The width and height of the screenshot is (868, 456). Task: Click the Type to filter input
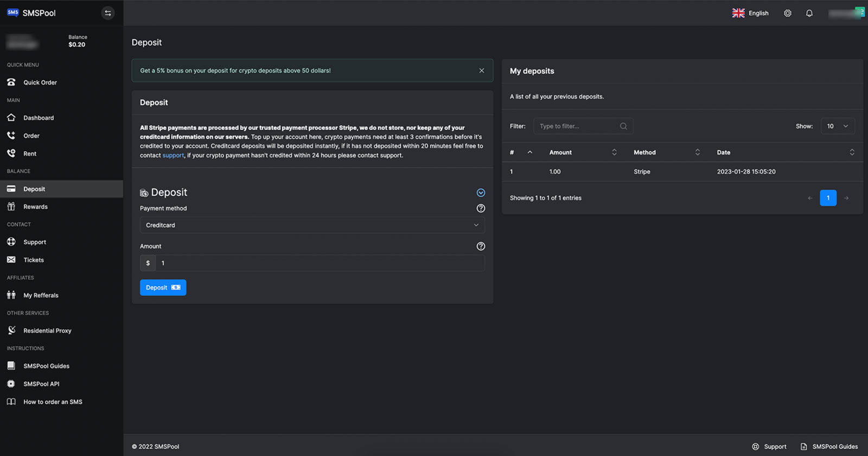(x=583, y=126)
